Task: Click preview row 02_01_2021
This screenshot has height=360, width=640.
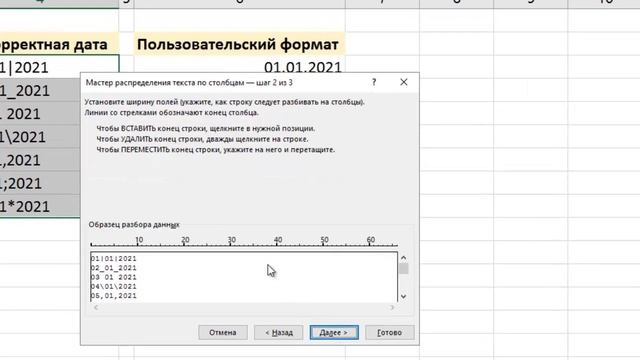Action: click(114, 268)
